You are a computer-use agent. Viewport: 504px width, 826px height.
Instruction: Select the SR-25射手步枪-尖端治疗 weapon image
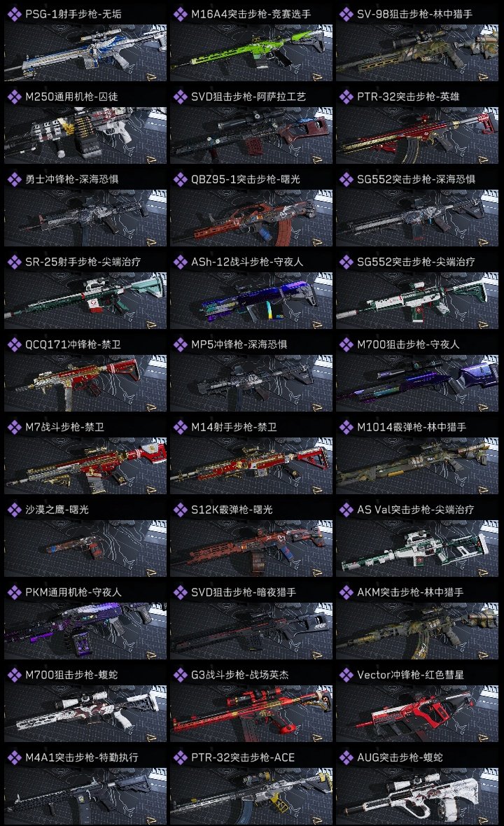[85, 301]
